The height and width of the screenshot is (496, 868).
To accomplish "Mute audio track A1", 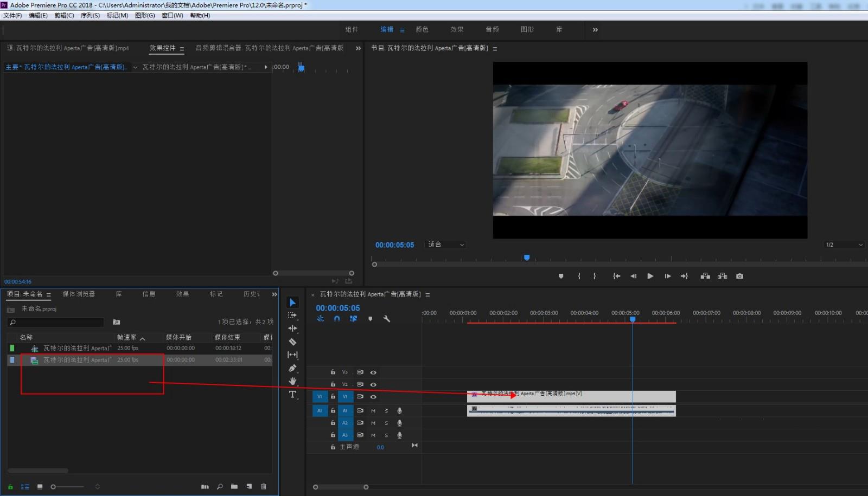I will [373, 411].
